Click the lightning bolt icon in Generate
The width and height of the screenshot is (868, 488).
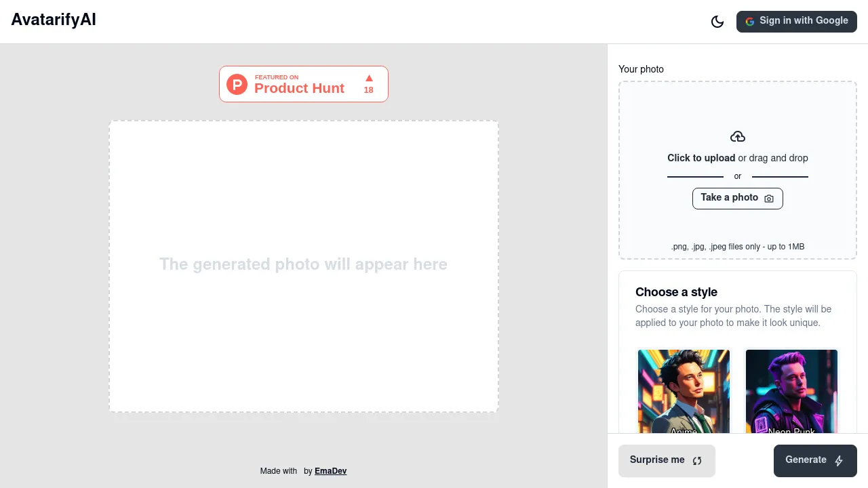(x=839, y=461)
